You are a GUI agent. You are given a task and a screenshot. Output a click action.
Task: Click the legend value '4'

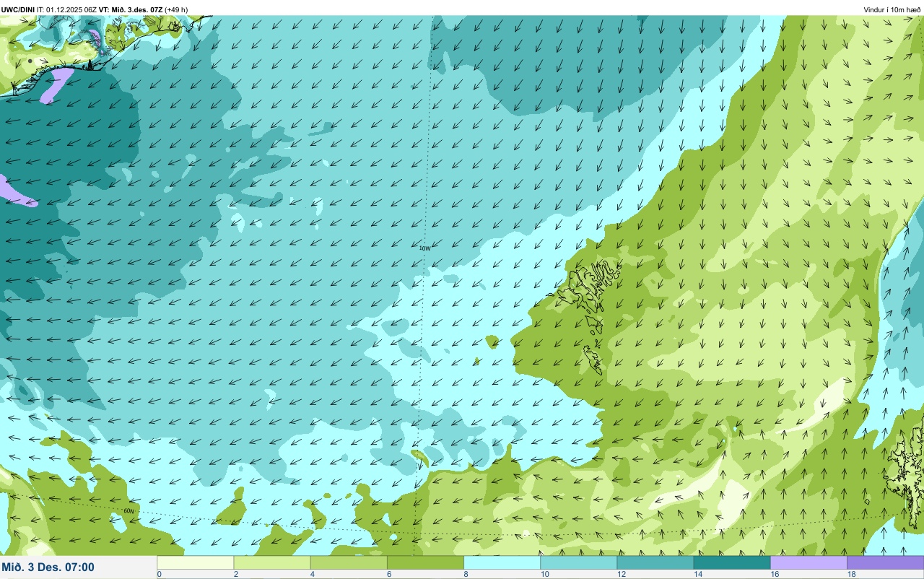[x=312, y=574]
